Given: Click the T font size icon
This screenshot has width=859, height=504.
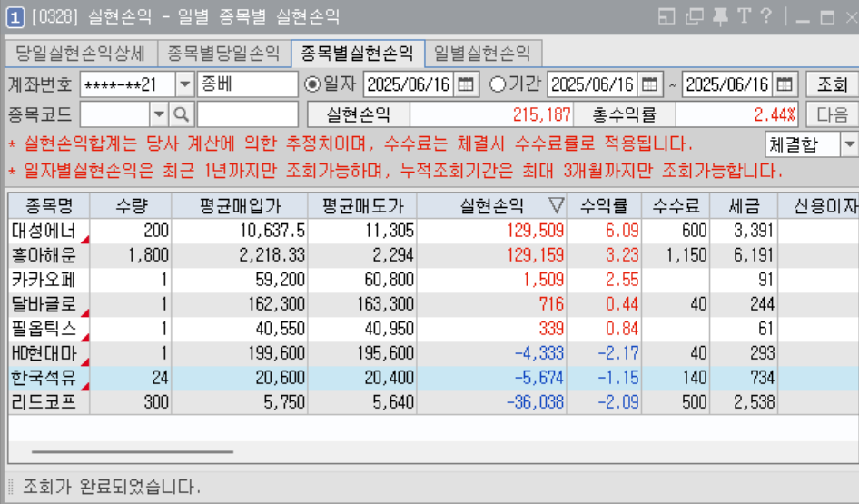Looking at the screenshot, I should [744, 16].
